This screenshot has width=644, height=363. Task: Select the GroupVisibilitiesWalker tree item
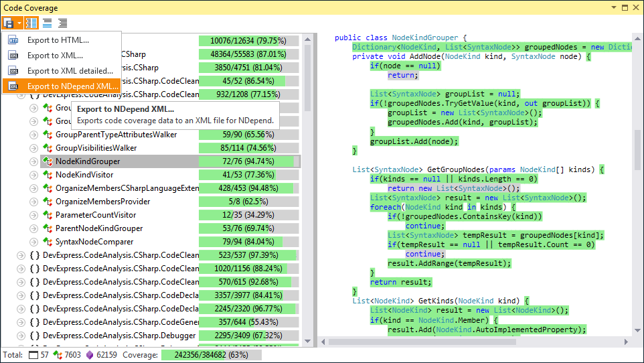pyautogui.click(x=96, y=148)
